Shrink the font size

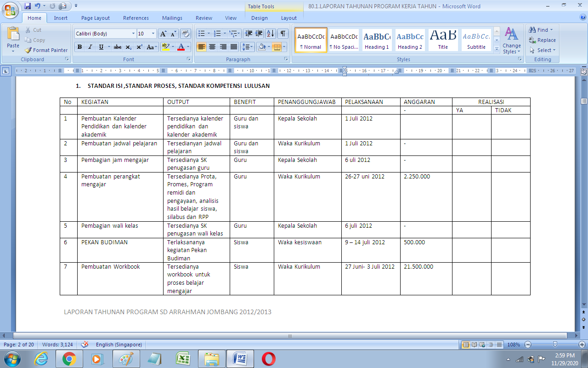tap(173, 34)
